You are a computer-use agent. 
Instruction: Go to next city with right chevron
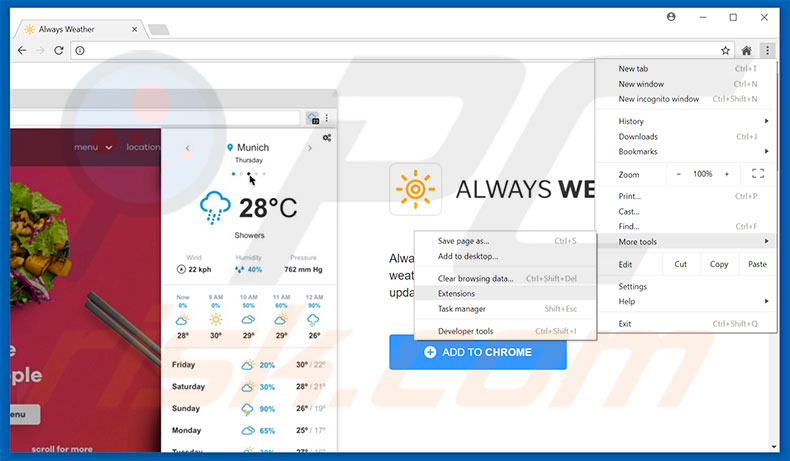[310, 148]
